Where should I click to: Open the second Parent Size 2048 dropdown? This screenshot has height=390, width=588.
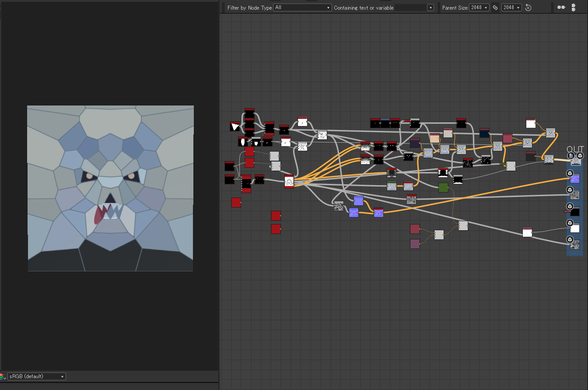click(x=511, y=7)
